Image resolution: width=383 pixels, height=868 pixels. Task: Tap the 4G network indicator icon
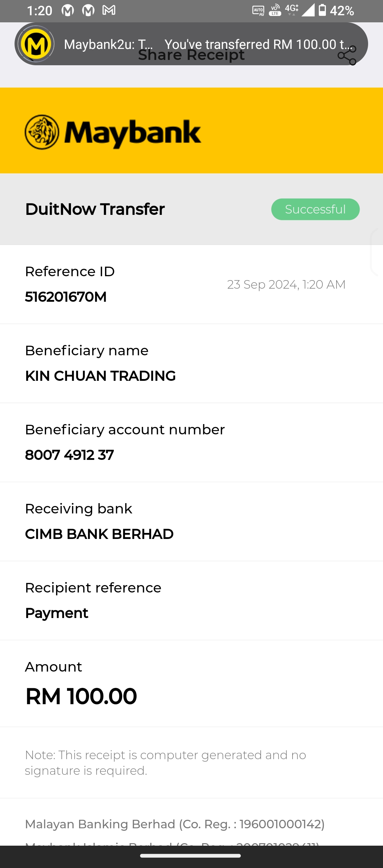coord(292,10)
